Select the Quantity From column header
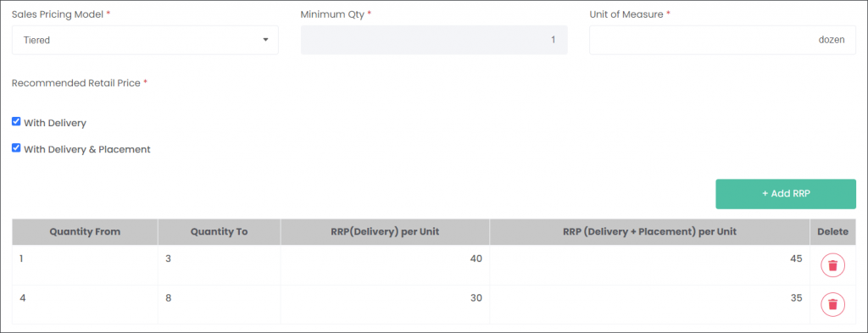 [85, 232]
